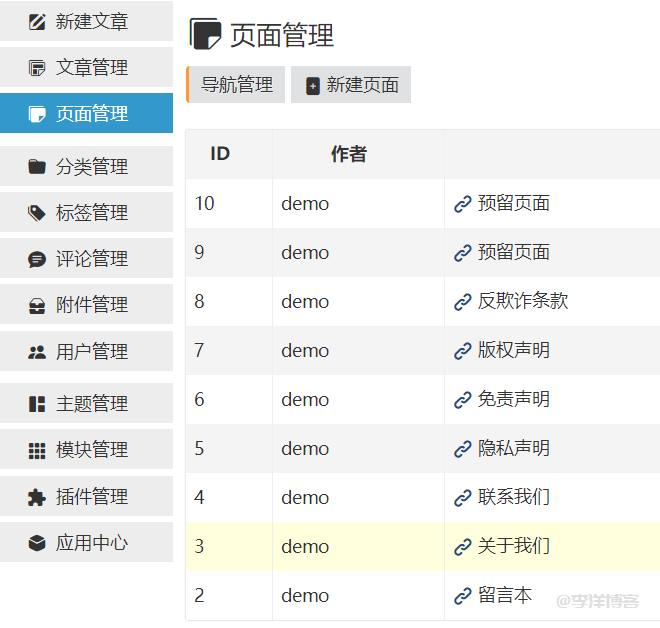Click the folder icon beside 分类管理
Viewport: 660px width, 628px height.
[x=37, y=167]
